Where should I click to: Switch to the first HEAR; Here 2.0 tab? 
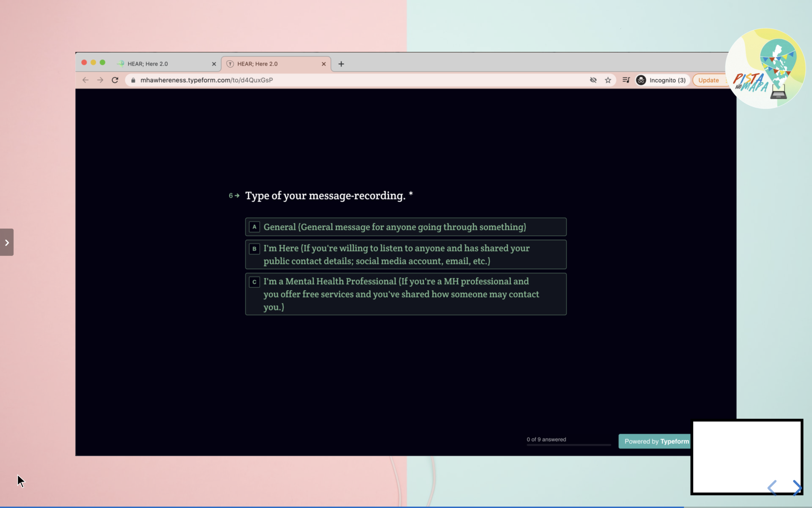pos(162,64)
